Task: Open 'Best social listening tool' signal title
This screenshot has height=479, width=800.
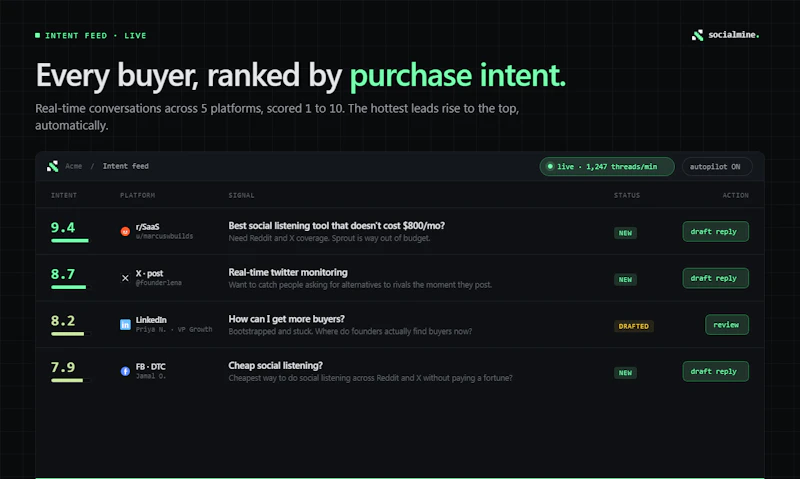Action: coord(337,225)
